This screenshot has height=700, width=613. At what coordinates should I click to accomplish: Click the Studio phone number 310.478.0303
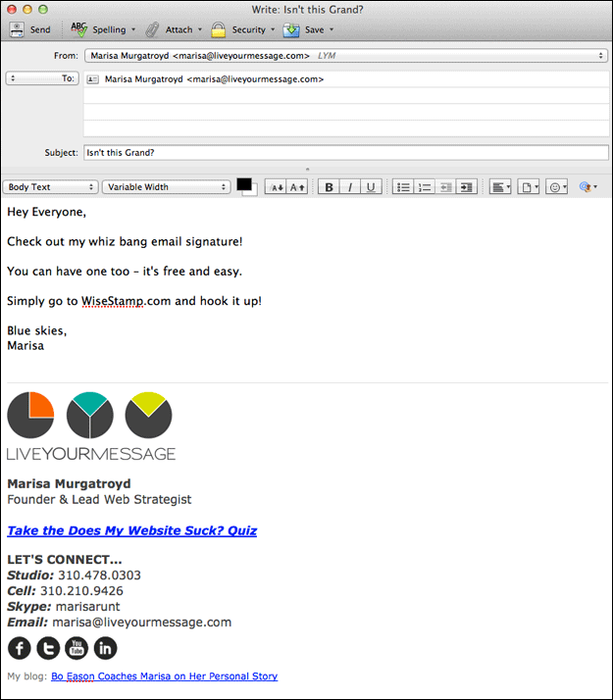(100, 575)
